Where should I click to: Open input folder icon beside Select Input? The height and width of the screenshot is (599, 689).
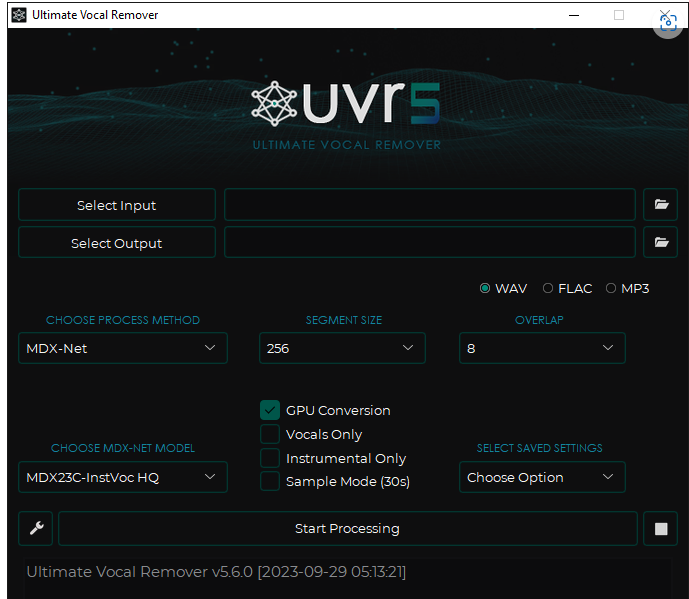660,204
